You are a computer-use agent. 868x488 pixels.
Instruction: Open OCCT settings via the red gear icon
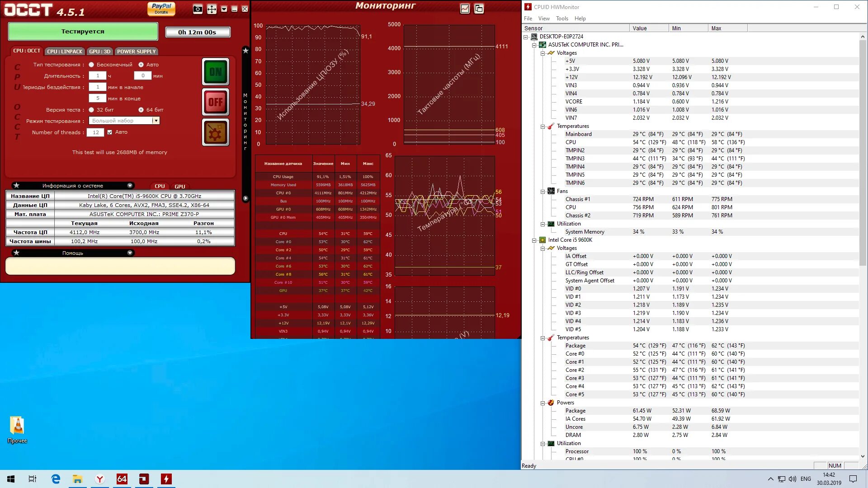216,132
